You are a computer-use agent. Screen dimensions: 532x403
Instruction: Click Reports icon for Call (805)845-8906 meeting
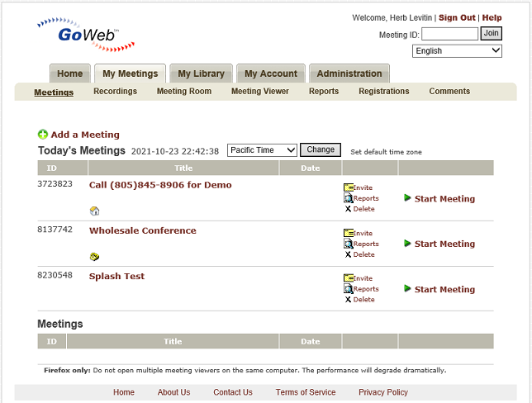(x=348, y=199)
